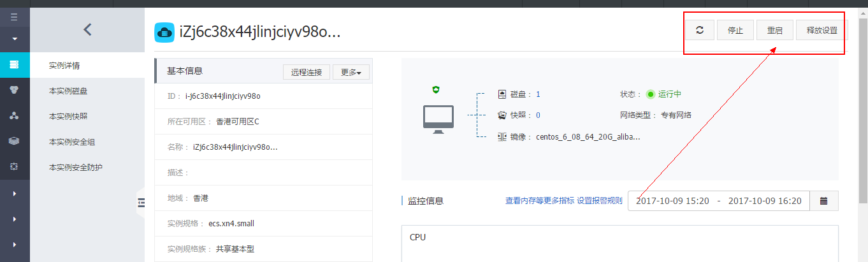Click the refresh icon button
Viewport: 868px width, 262px height.
click(x=700, y=31)
